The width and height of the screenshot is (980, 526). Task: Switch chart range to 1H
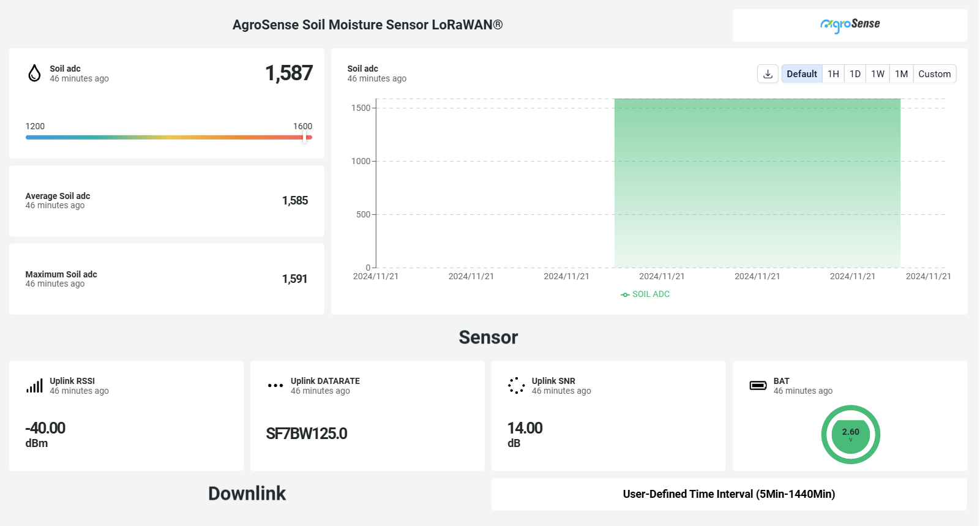pyautogui.click(x=833, y=74)
